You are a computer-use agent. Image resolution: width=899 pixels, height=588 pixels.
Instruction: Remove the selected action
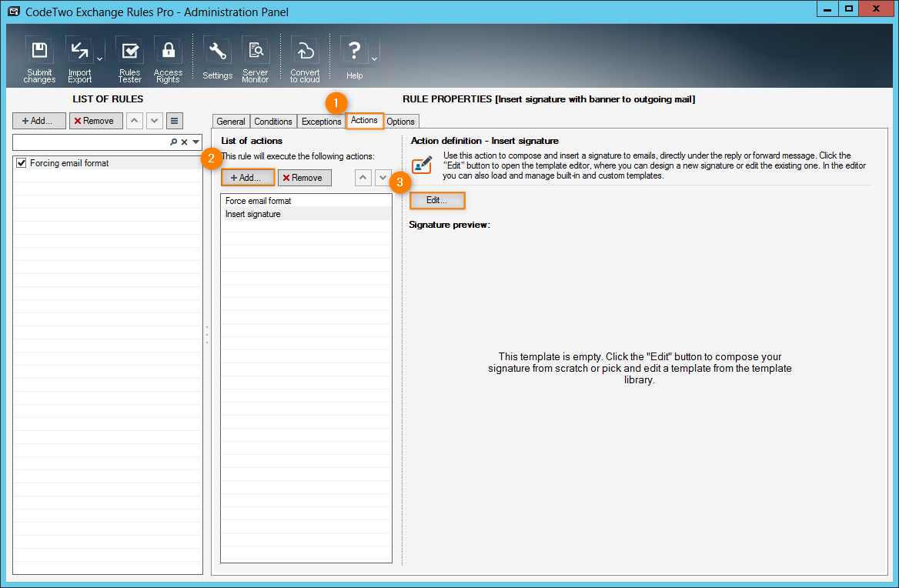click(x=305, y=178)
